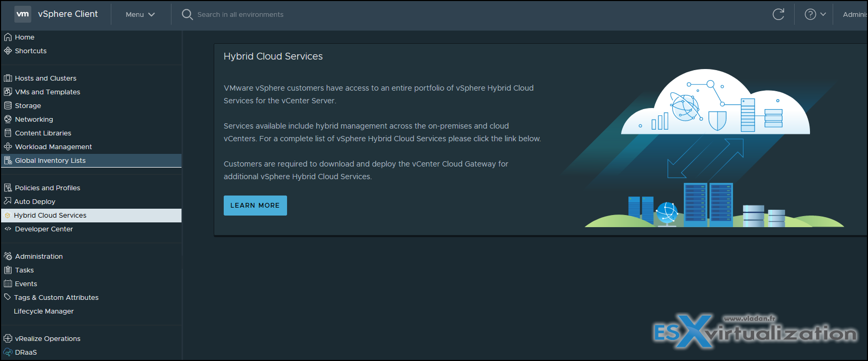This screenshot has height=361, width=868.
Task: Click the VMs and Templates icon
Action: tap(8, 92)
